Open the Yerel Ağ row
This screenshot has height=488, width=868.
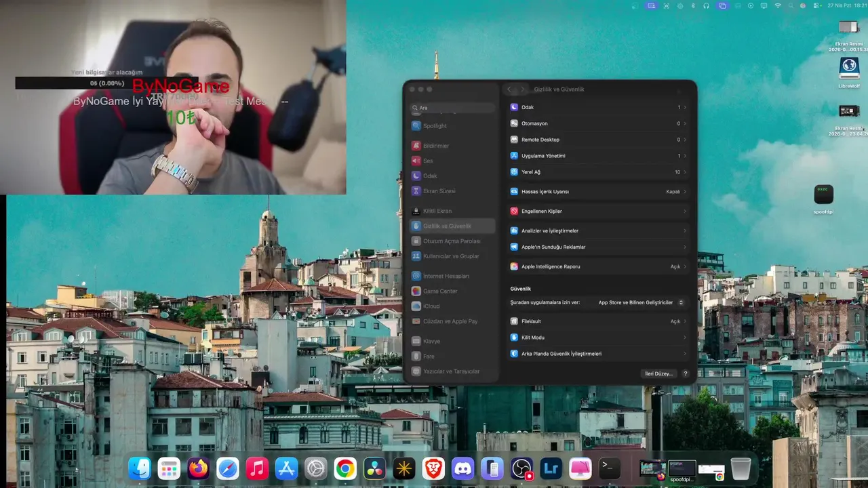coord(598,172)
